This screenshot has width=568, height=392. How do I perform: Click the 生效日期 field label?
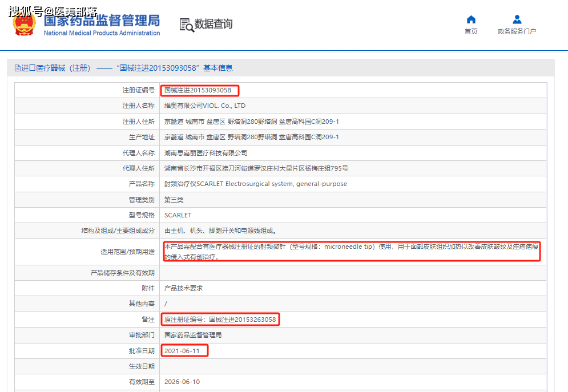(142, 366)
